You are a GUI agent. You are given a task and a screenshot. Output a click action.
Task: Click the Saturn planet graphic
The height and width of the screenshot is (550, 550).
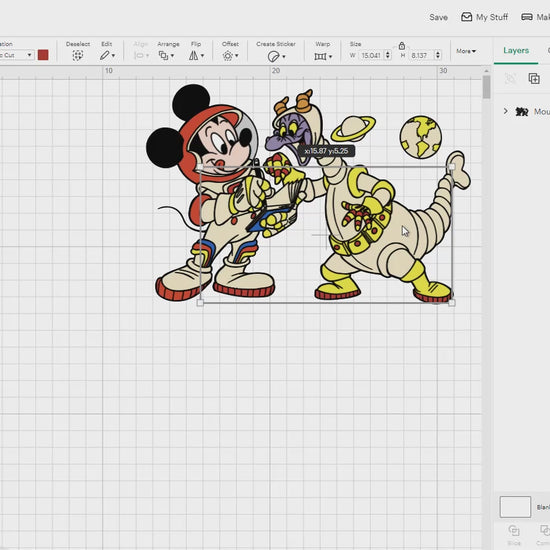353,129
